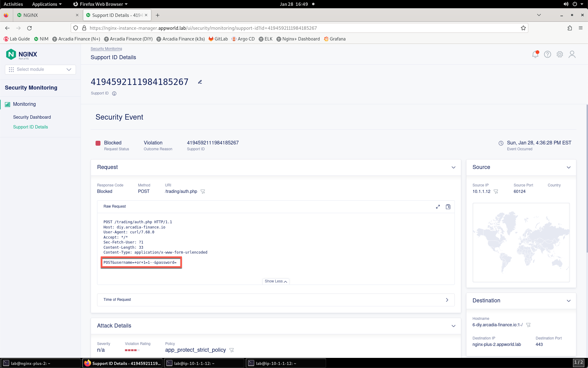Collapse the Request panel
588x368 pixels.
[453, 167]
